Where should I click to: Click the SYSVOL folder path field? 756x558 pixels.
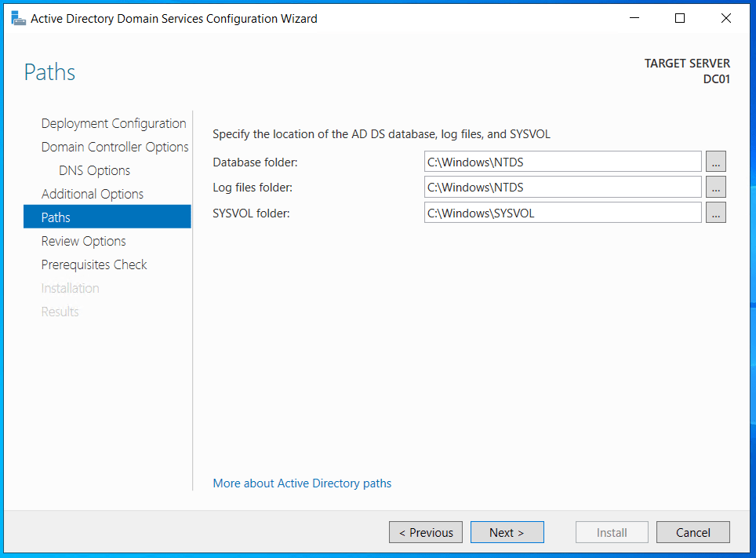562,213
